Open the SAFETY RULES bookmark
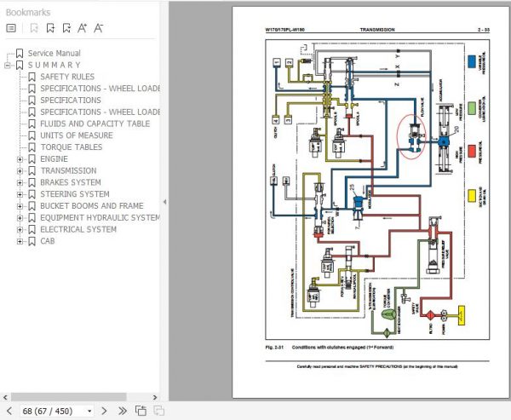This screenshot has width=511, height=420. pos(67,77)
